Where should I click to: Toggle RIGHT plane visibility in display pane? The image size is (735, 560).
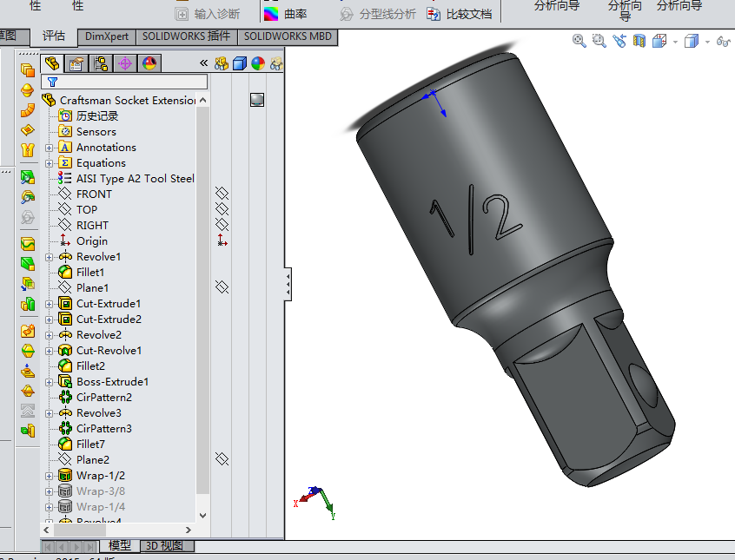click(x=222, y=225)
